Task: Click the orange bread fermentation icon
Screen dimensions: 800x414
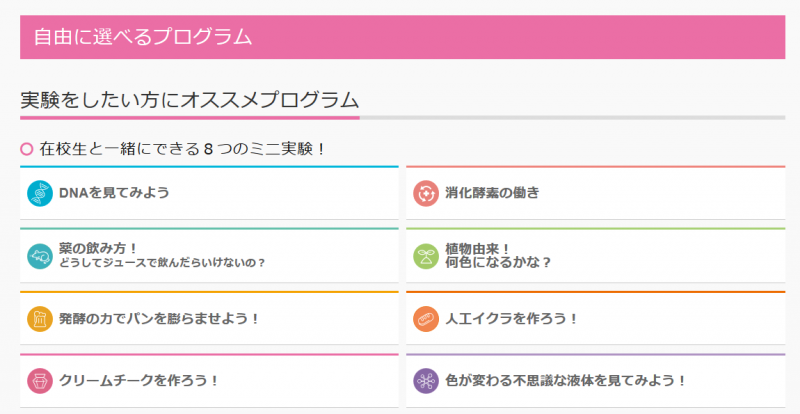Action: [x=40, y=319]
